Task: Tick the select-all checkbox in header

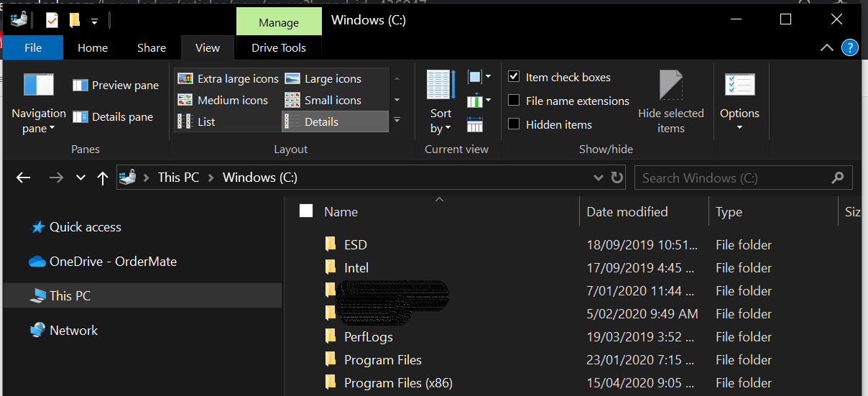Action: (306, 211)
